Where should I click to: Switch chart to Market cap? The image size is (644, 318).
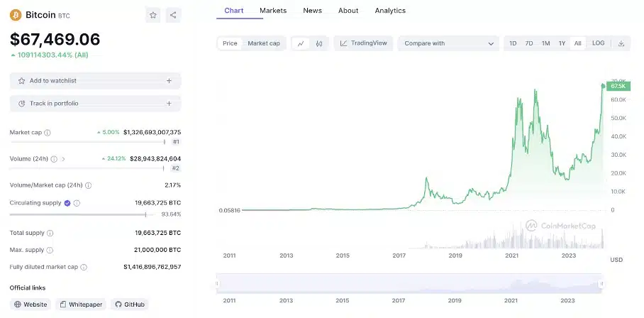pos(264,43)
